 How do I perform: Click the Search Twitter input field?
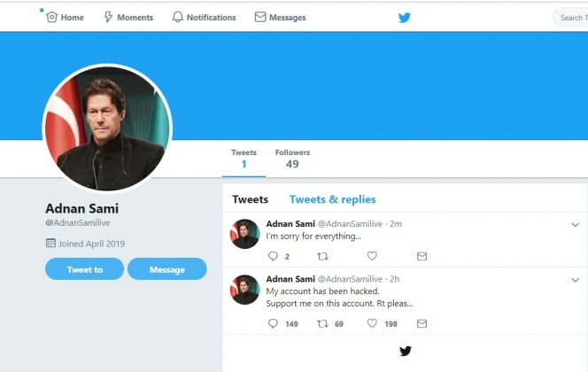click(x=571, y=18)
